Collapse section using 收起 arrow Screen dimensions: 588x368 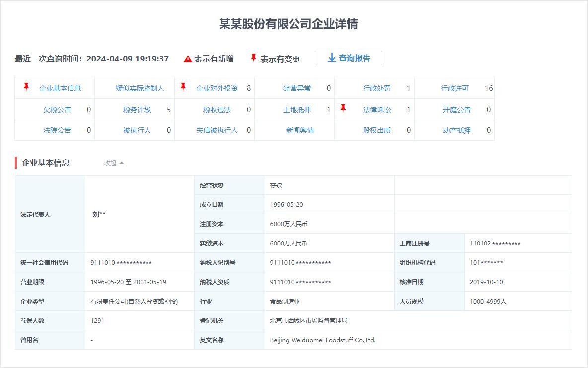pyautogui.click(x=122, y=163)
